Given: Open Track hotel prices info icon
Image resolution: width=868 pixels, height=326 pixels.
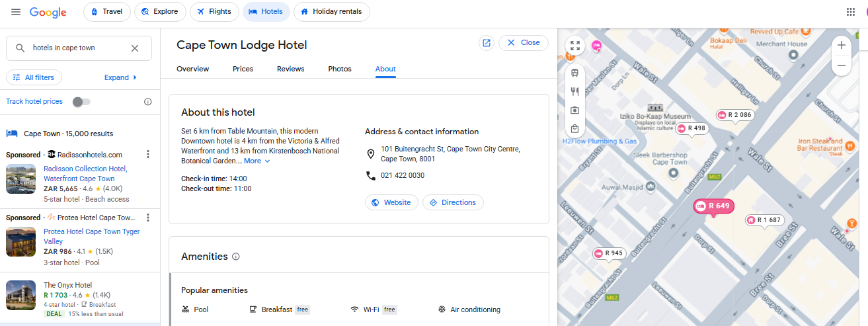Looking at the screenshot, I should click(148, 102).
